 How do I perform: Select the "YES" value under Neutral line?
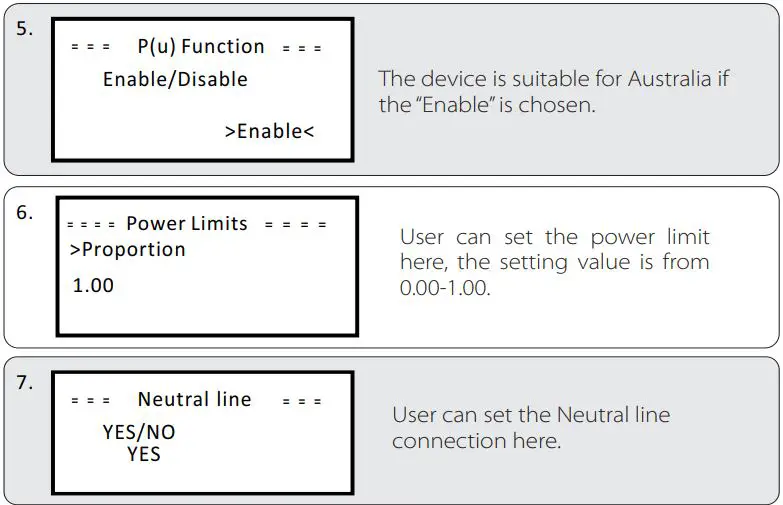point(144,454)
